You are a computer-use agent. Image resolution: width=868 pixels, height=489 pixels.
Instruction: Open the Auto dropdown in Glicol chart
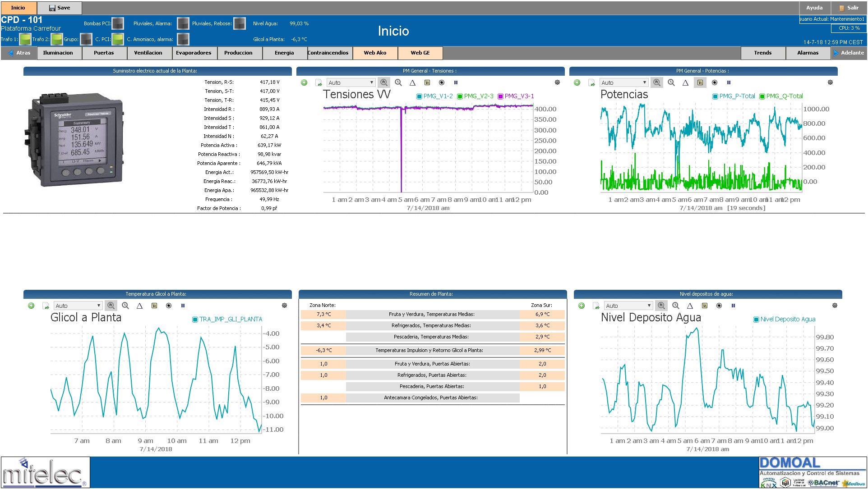tap(78, 306)
